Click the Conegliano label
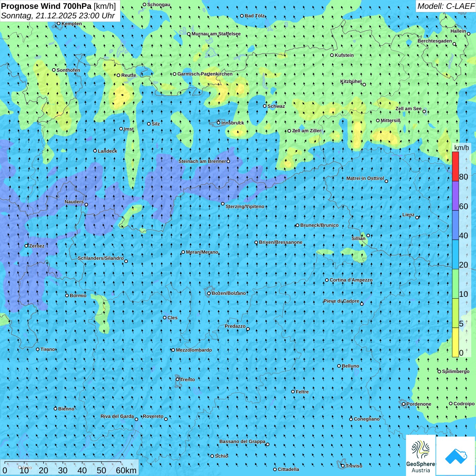Image resolution: width=476 pixels, height=476 pixels. pyautogui.click(x=367, y=419)
